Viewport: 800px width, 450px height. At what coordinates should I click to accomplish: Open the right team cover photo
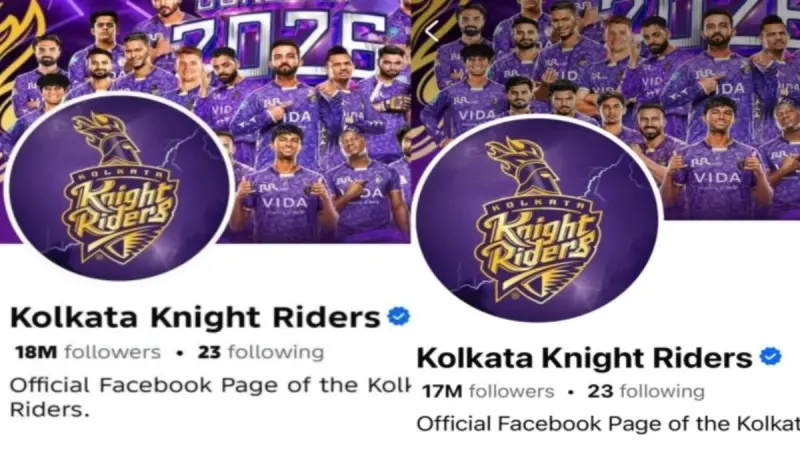pos(606,109)
